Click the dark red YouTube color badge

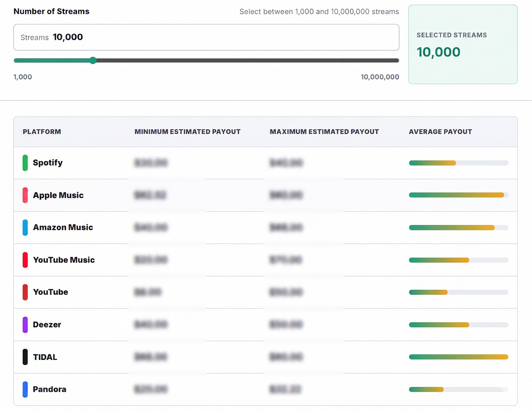pyautogui.click(x=25, y=292)
